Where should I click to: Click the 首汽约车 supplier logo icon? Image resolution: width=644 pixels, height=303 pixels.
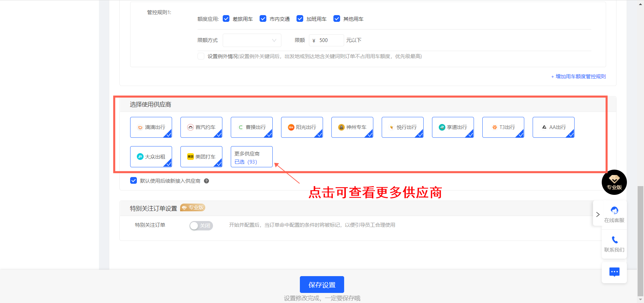coord(191,127)
